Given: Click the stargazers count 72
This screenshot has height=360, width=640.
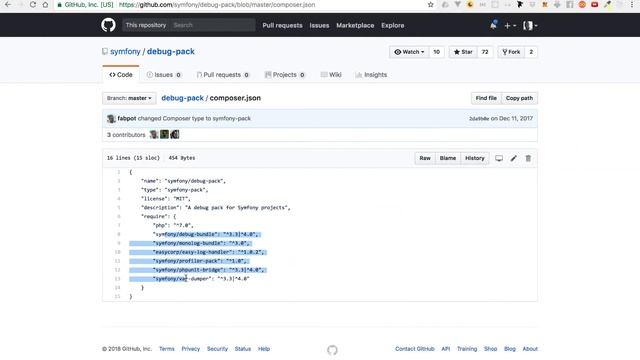Looking at the screenshot, I should click(485, 52).
